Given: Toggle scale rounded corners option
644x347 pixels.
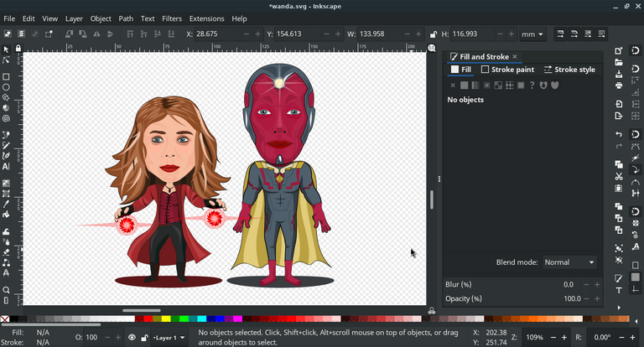Looking at the screenshot, I should 574,34.
